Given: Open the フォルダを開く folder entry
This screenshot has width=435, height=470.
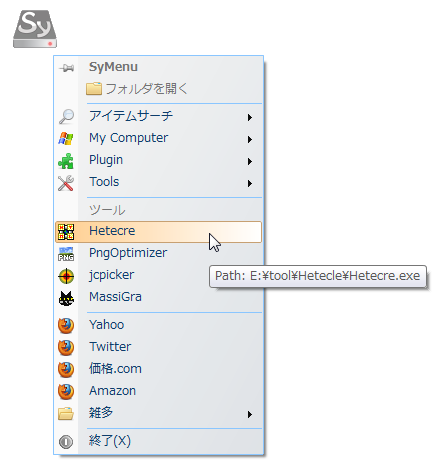Looking at the screenshot, I should (137, 89).
